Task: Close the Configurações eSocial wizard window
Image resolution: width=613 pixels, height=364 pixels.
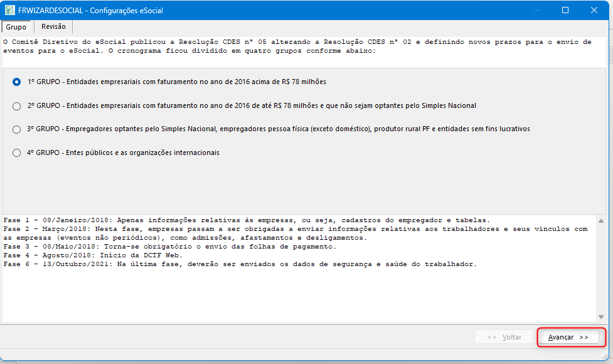Action: [x=594, y=11]
